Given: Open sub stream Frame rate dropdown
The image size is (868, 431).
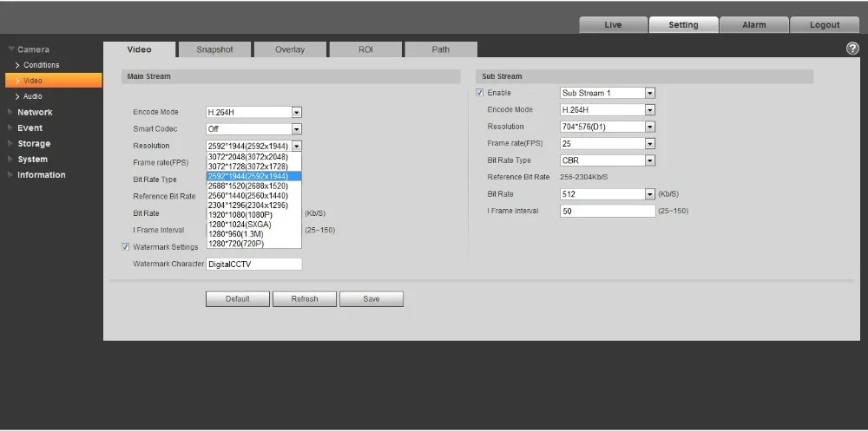Looking at the screenshot, I should pos(608,144).
